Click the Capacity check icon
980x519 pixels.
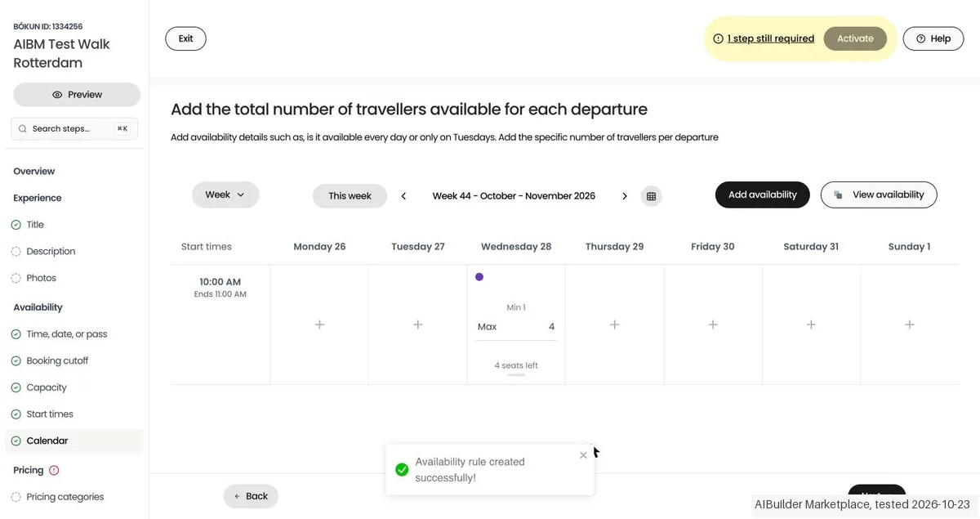[x=16, y=387]
